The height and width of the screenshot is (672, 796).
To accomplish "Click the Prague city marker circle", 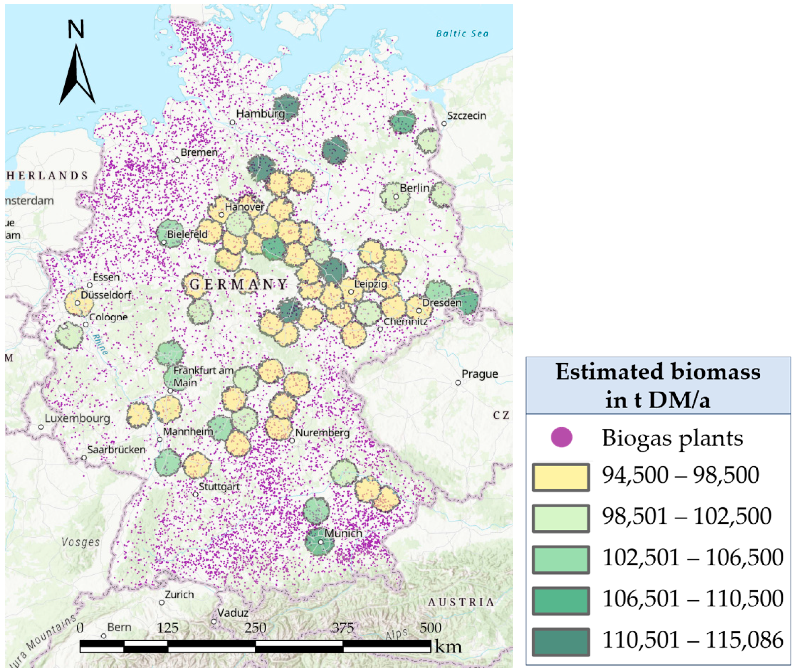I will 458,382.
